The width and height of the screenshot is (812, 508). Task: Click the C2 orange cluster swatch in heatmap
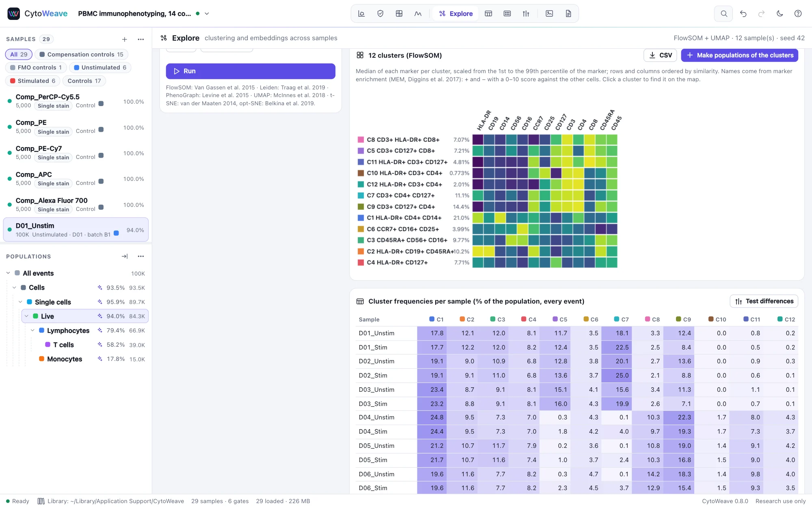361,252
